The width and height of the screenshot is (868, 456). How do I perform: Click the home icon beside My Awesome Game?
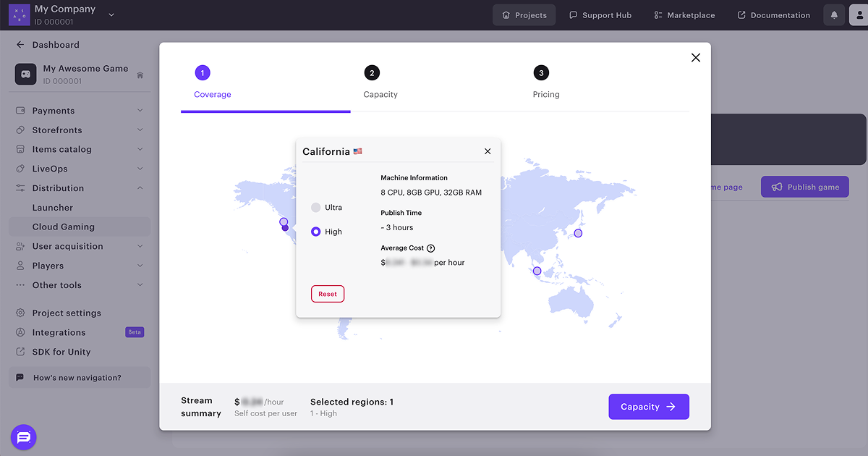[x=140, y=75]
